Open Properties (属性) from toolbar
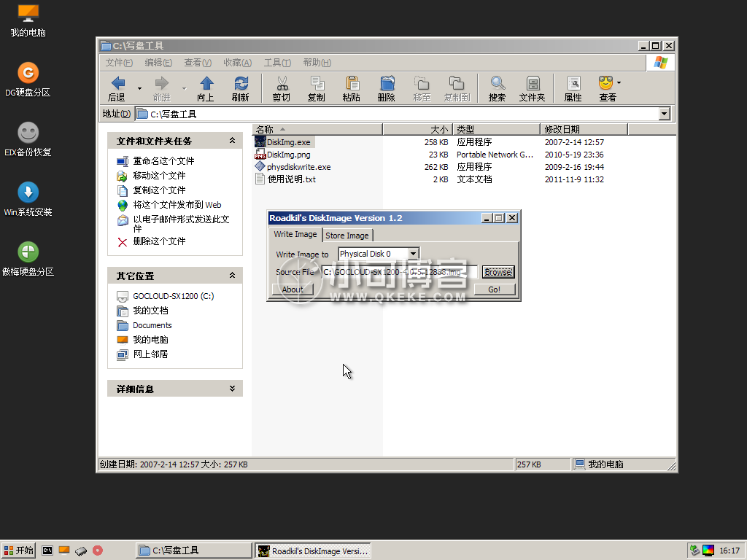This screenshot has width=747, height=560. (x=573, y=88)
